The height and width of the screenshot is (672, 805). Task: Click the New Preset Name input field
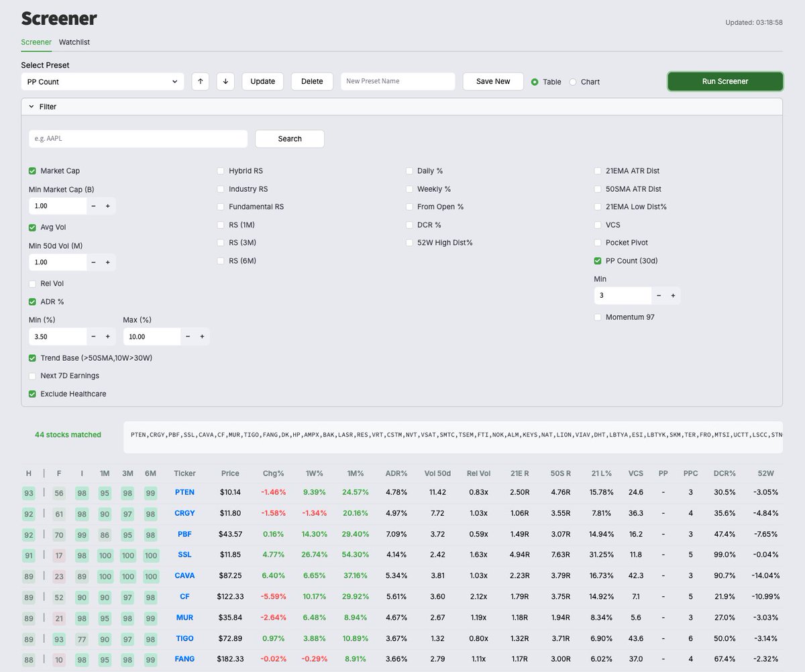397,81
